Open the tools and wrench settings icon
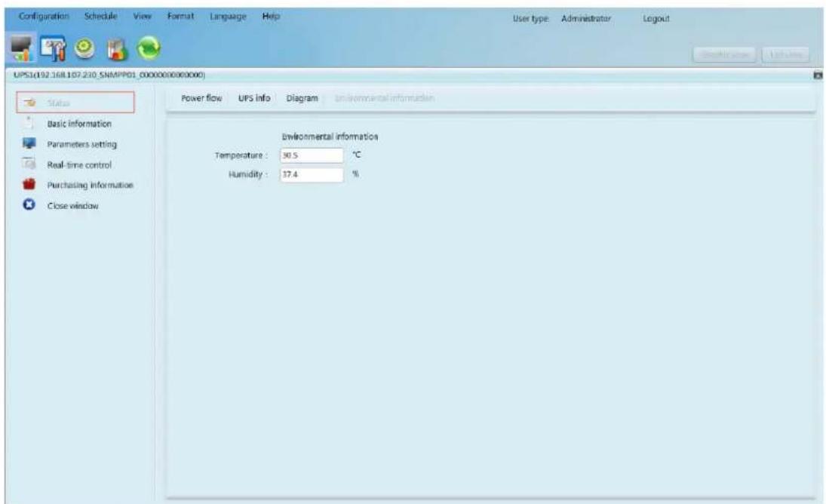826x504 pixels. [x=53, y=49]
